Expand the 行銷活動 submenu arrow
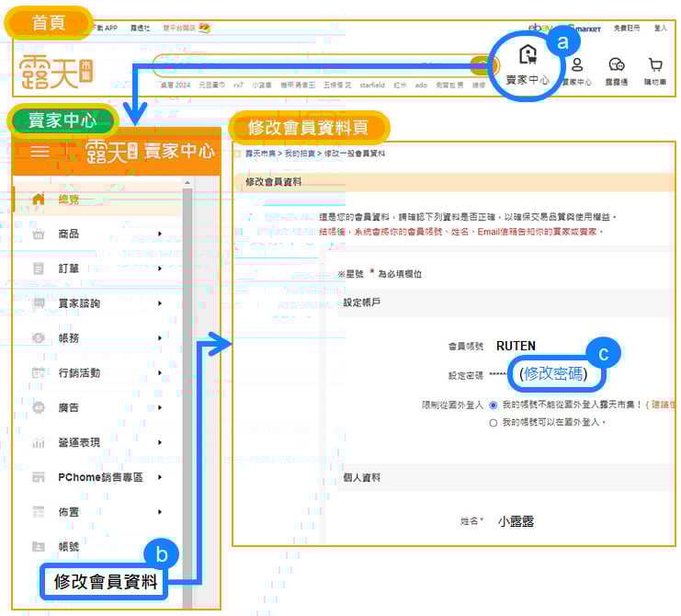This screenshot has height=616, width=681. pos(160,373)
